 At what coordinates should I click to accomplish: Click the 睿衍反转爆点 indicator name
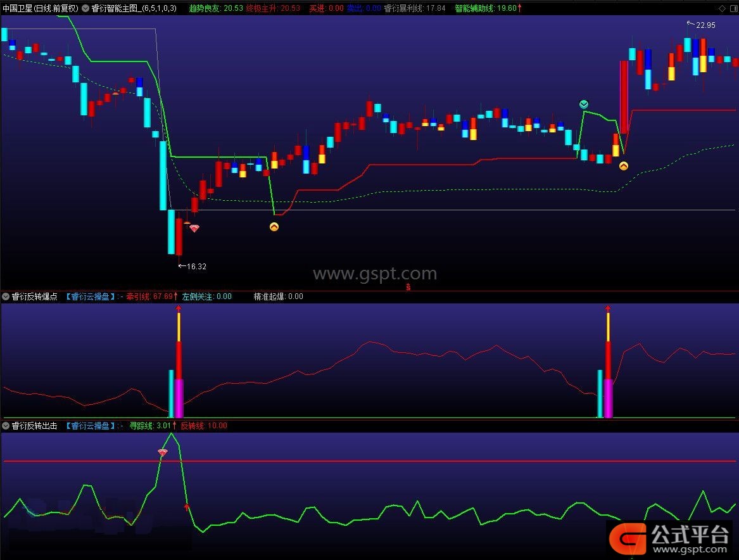pyautogui.click(x=34, y=296)
